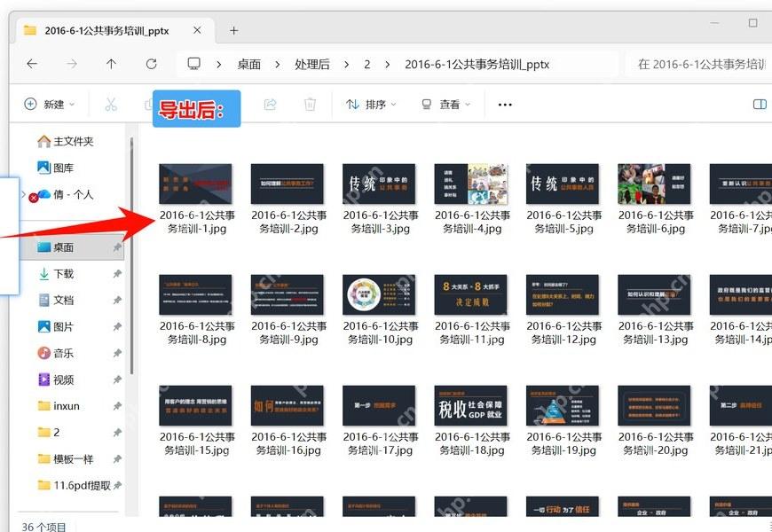
Task: Unpin 下载 using its pin icon
Action: pos(117,274)
